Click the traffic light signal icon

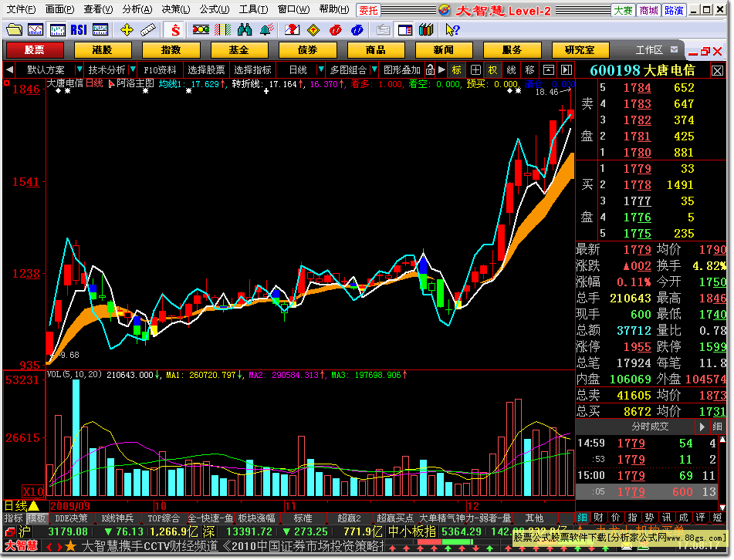[201, 30]
